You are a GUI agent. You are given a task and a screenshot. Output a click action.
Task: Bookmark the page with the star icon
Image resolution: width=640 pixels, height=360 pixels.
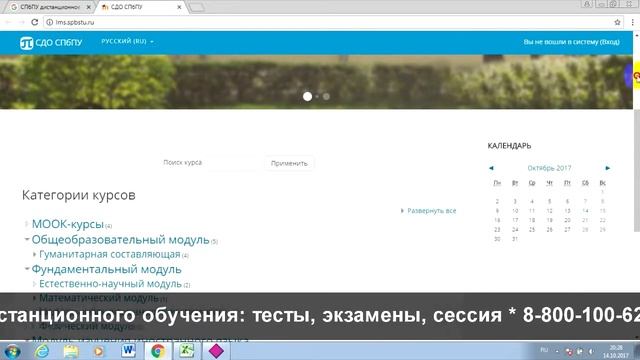tap(617, 22)
